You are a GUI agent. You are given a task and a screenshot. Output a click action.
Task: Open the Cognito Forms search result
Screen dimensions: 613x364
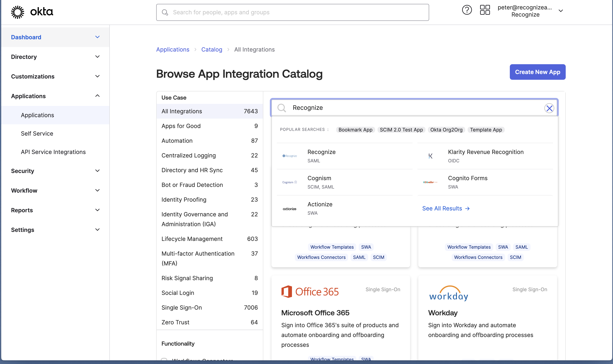coord(485,182)
